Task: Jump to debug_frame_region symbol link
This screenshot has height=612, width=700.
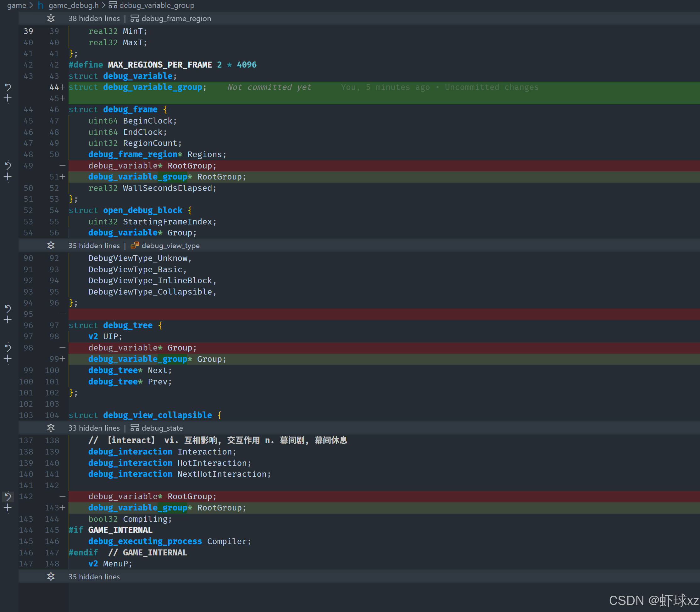Action: [176, 19]
